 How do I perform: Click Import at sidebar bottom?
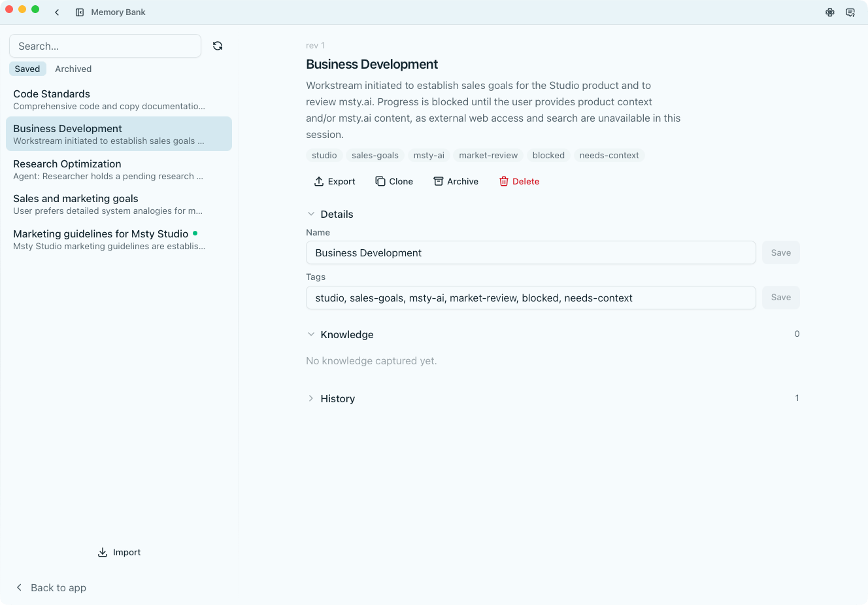coord(119,552)
